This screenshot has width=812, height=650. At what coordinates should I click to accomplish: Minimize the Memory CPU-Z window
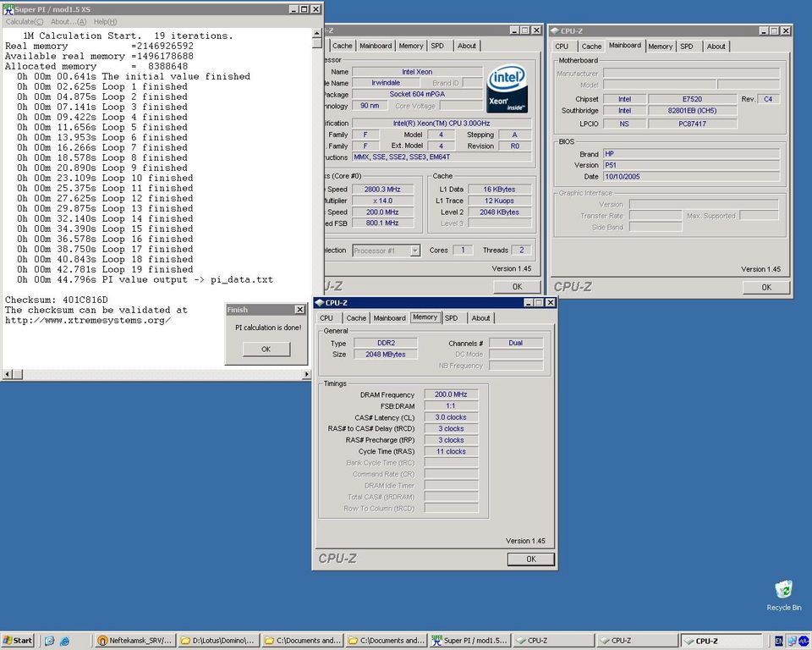tap(529, 303)
